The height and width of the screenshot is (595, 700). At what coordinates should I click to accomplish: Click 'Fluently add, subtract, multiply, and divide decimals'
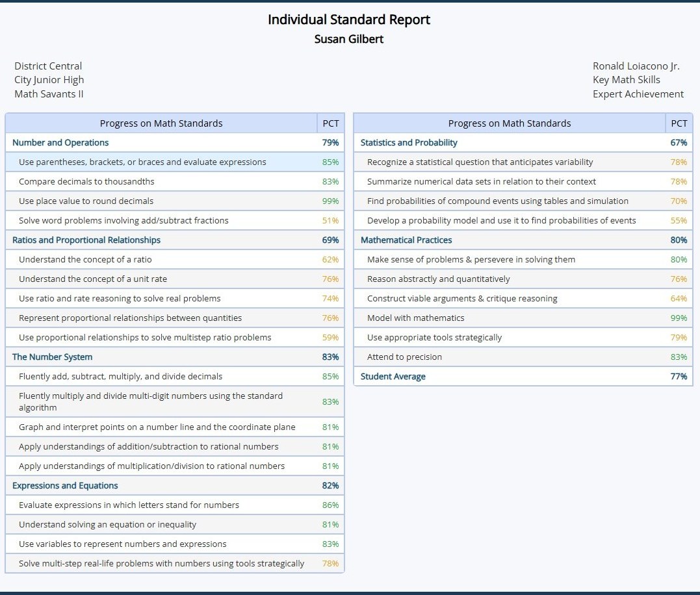click(x=175, y=377)
